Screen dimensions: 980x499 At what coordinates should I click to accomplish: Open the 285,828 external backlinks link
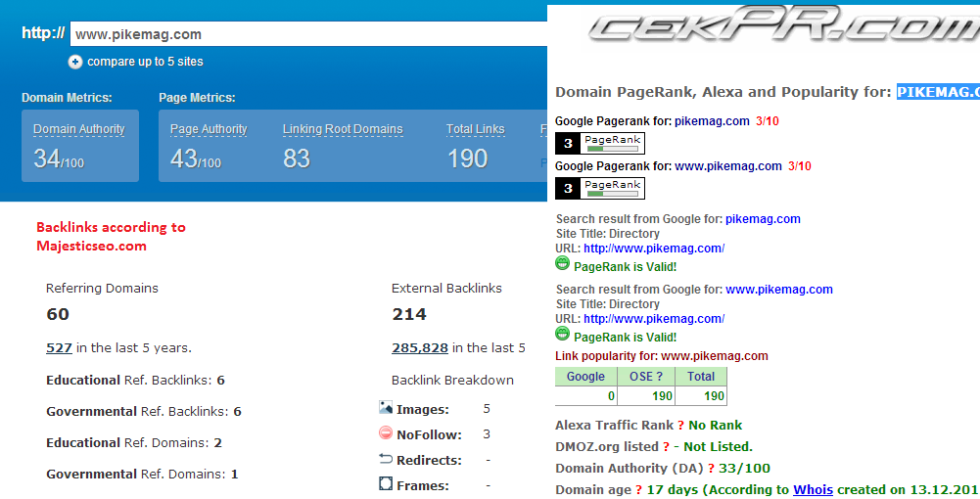pos(420,348)
